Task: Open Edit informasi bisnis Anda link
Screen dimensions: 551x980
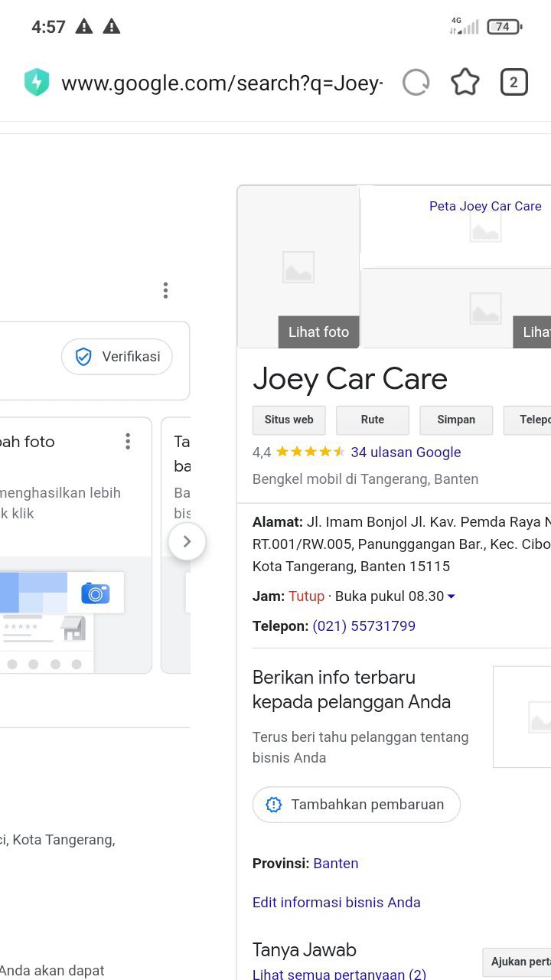Action: 337,903
